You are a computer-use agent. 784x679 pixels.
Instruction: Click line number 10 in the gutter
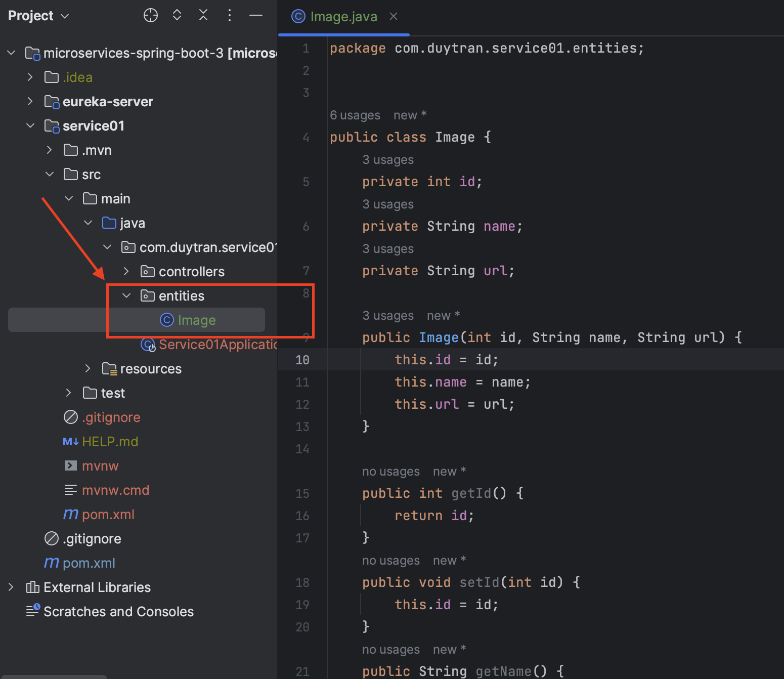[302, 360]
